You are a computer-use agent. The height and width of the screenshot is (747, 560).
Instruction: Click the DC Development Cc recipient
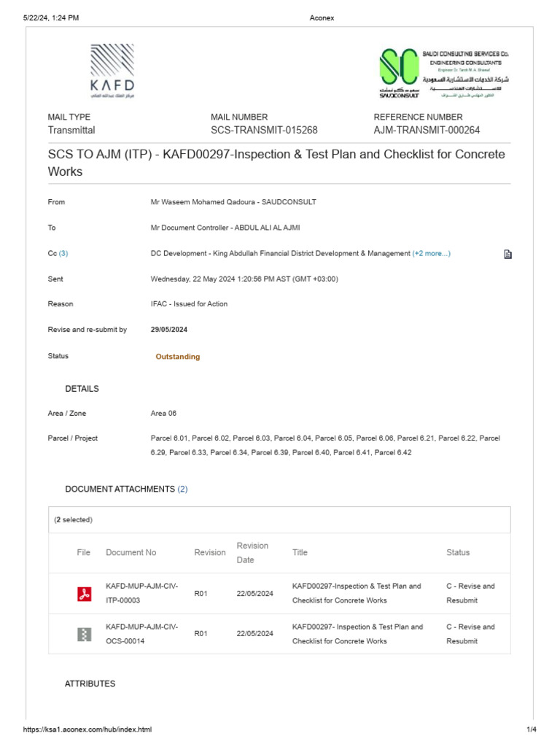pos(281,253)
